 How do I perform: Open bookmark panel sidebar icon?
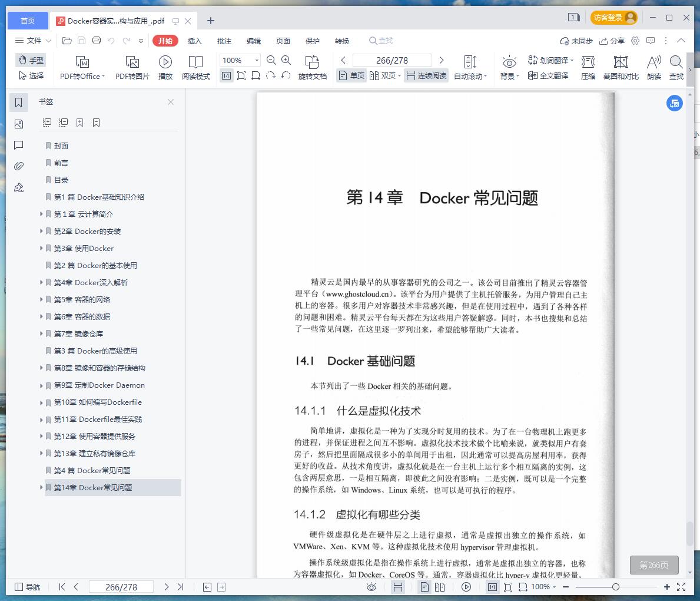[19, 103]
